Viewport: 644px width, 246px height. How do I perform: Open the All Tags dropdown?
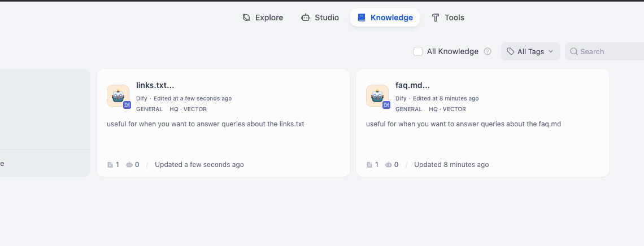530,51
